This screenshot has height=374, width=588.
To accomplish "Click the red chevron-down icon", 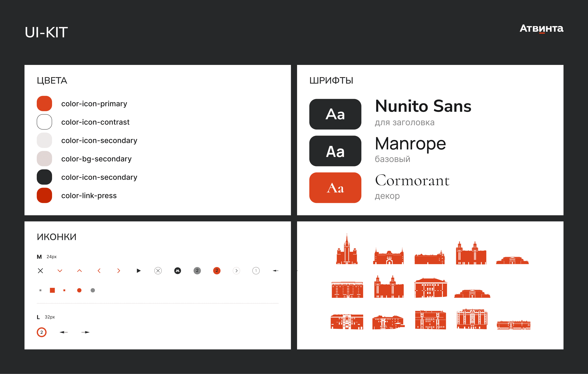I will 60,270.
